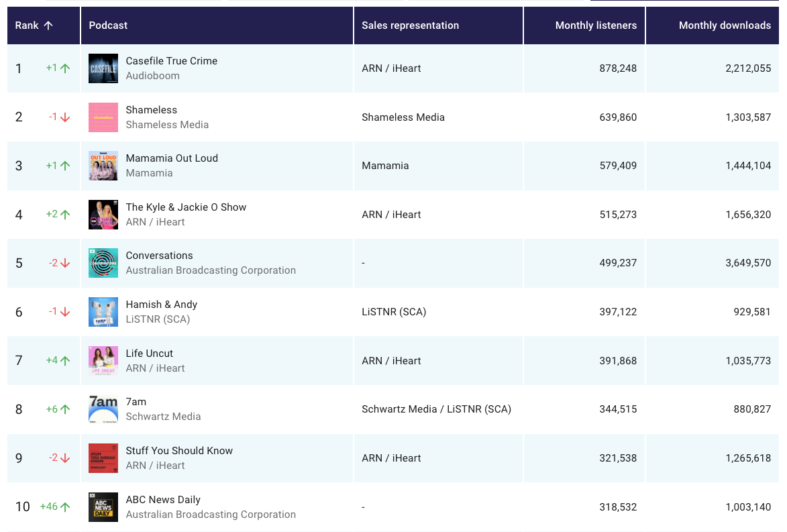Sort by the Monthly downloads column header
Image resolution: width=787 pixels, height=532 pixels.
(713, 25)
